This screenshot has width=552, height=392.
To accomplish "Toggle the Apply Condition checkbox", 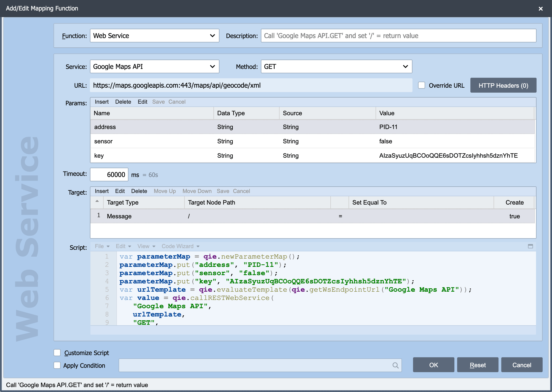I will pos(57,365).
